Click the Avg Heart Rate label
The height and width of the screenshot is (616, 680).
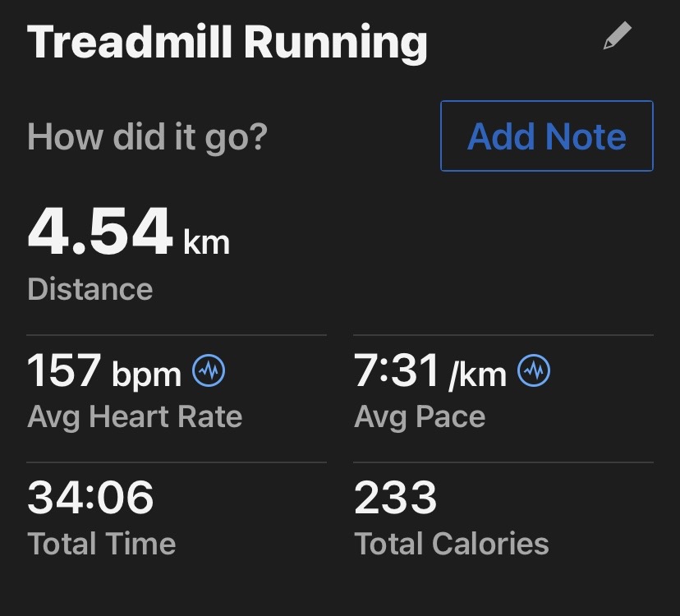pos(135,416)
